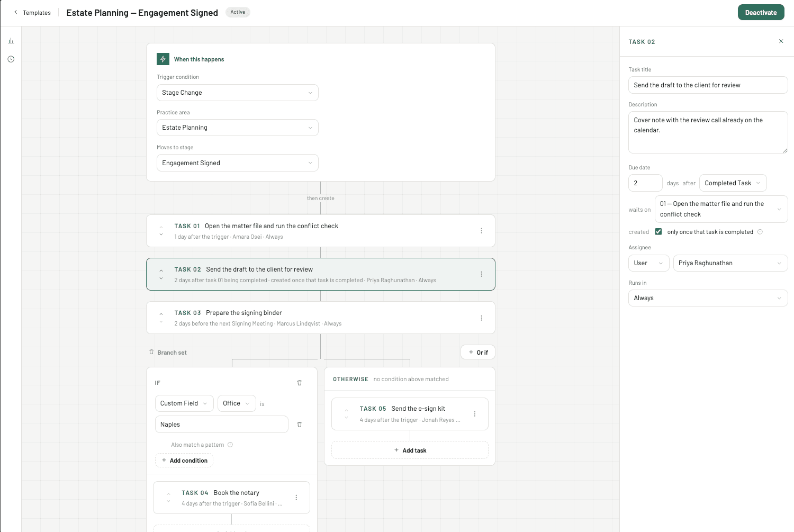Open the three-dot menu for Task 05
The width and height of the screenshot is (794, 532).
coord(474,414)
